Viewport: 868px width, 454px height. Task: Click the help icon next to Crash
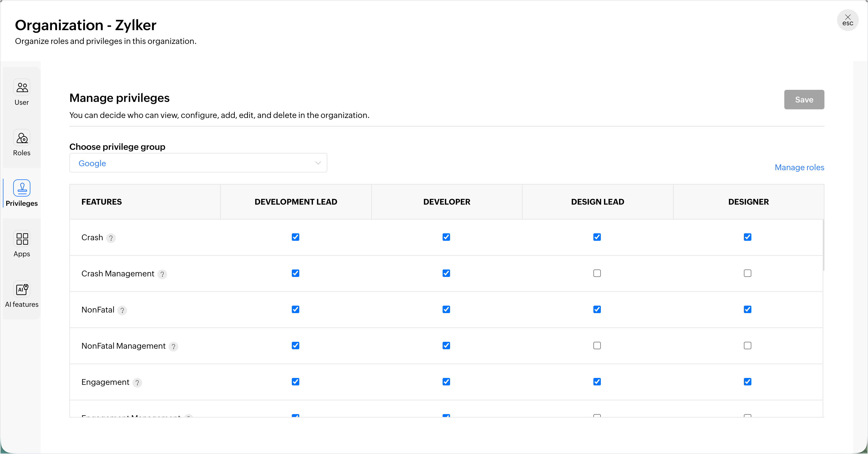coord(111,238)
